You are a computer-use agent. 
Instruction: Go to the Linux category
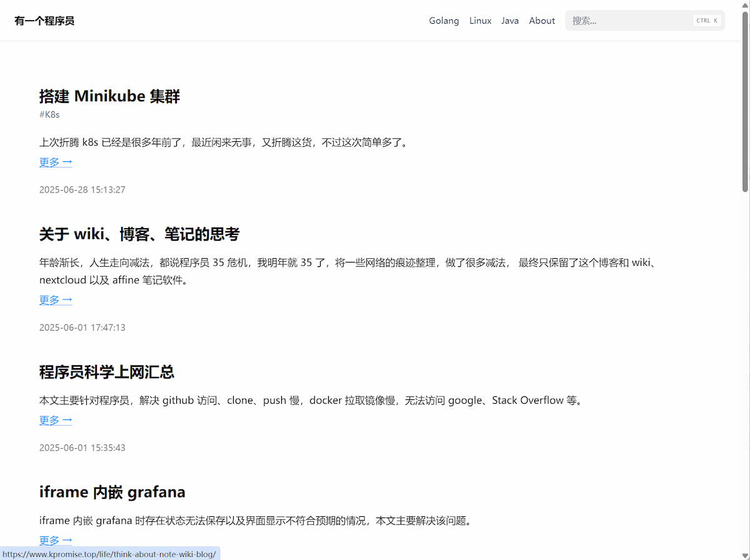click(x=480, y=21)
